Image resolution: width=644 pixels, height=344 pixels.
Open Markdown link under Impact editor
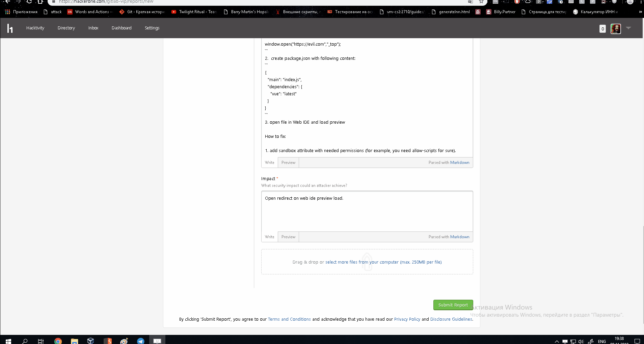(x=460, y=237)
